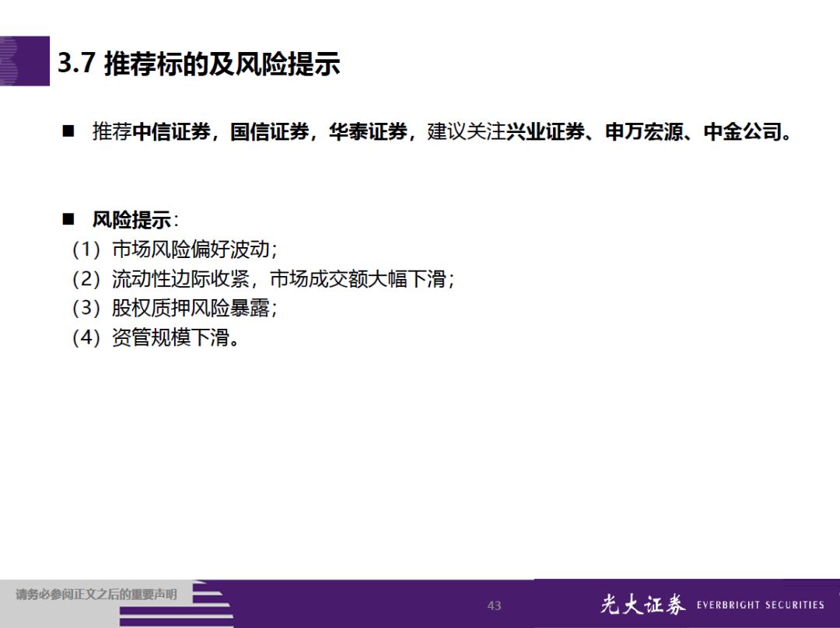840x628 pixels.
Task: Click the text '申万宏源'
Action: pos(645,131)
